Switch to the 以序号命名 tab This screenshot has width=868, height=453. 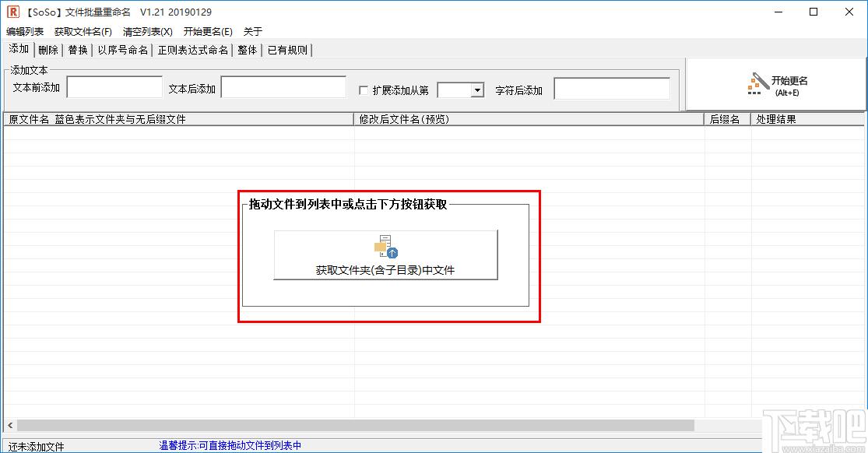coord(123,50)
